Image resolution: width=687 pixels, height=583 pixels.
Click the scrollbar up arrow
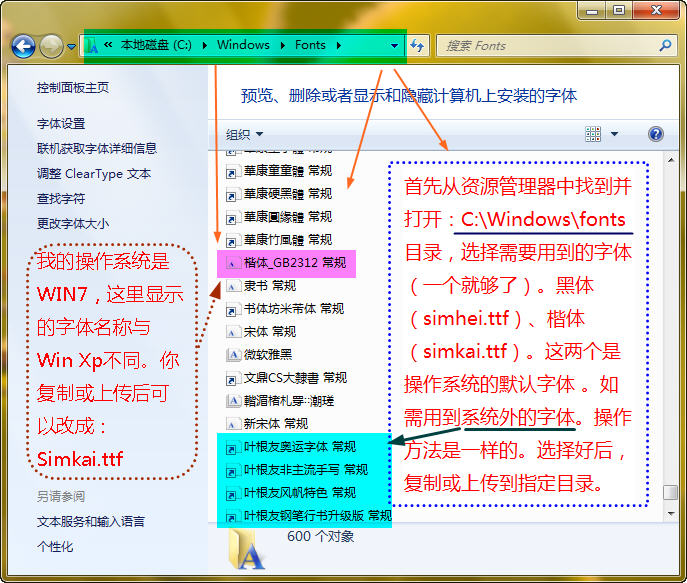(671, 160)
